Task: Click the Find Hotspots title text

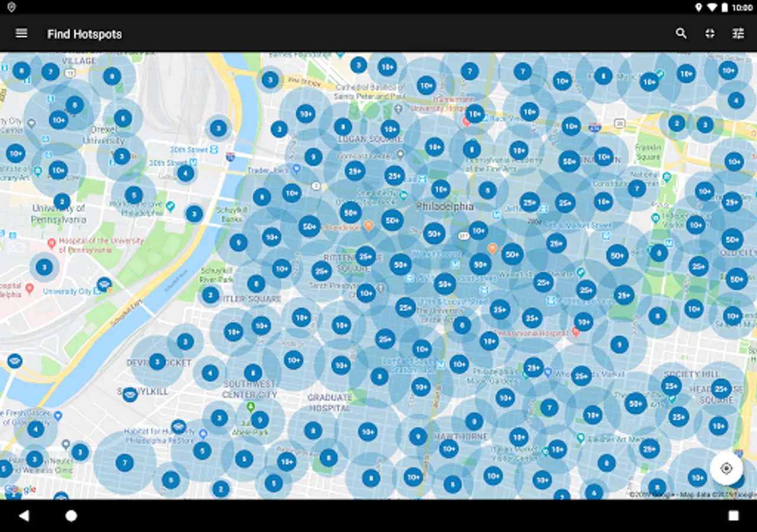Action: (x=85, y=34)
